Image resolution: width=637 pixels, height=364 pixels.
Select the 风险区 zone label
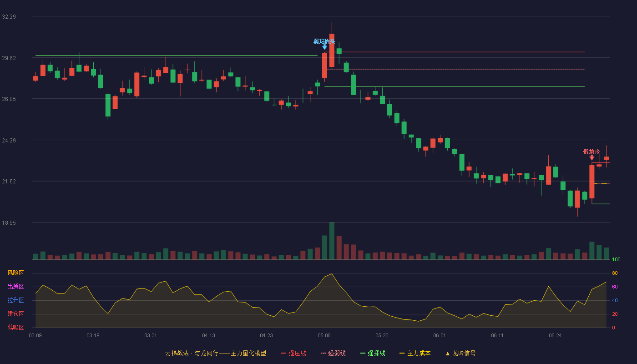pyautogui.click(x=16, y=273)
